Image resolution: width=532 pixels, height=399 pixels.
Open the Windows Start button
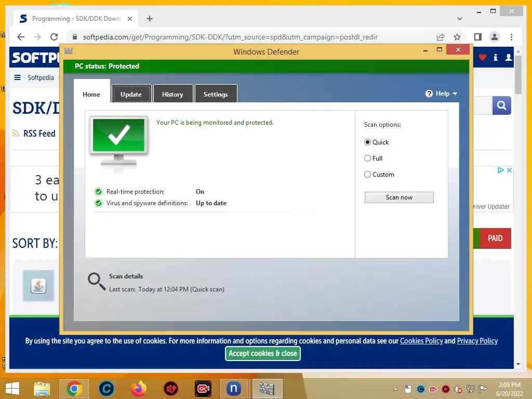click(x=12, y=389)
